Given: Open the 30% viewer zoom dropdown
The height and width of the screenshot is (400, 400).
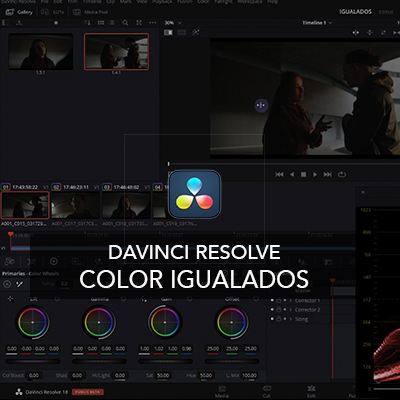Looking at the screenshot, I should pos(173,23).
